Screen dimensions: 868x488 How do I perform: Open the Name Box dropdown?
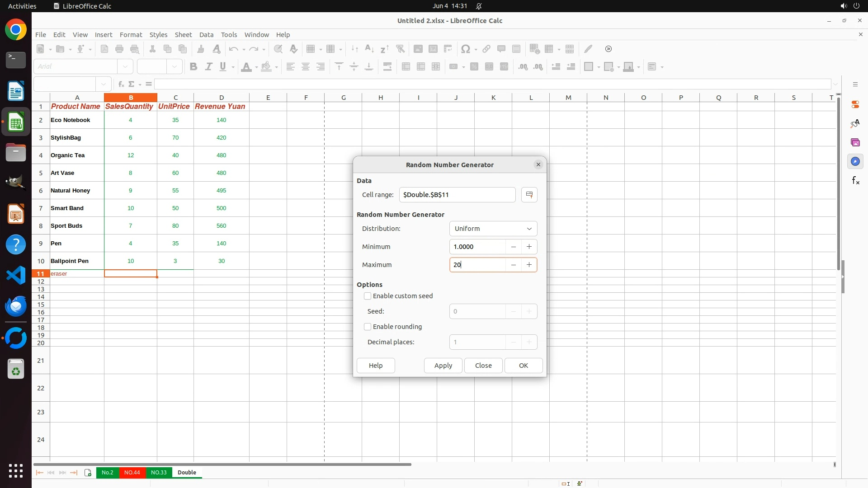(104, 84)
